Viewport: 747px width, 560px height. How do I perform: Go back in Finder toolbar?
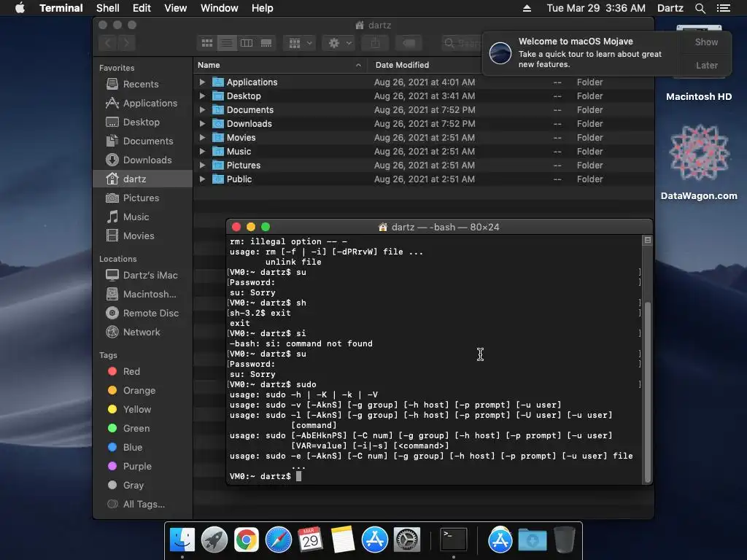[108, 43]
